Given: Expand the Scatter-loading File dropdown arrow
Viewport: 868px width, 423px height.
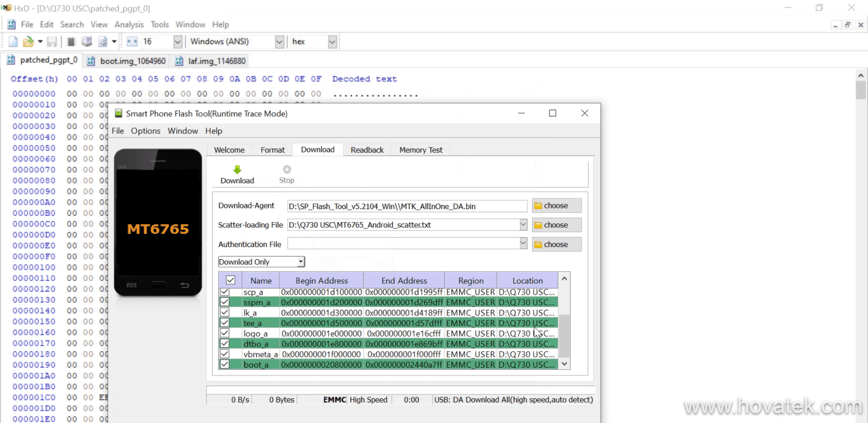Looking at the screenshot, I should pyautogui.click(x=523, y=225).
